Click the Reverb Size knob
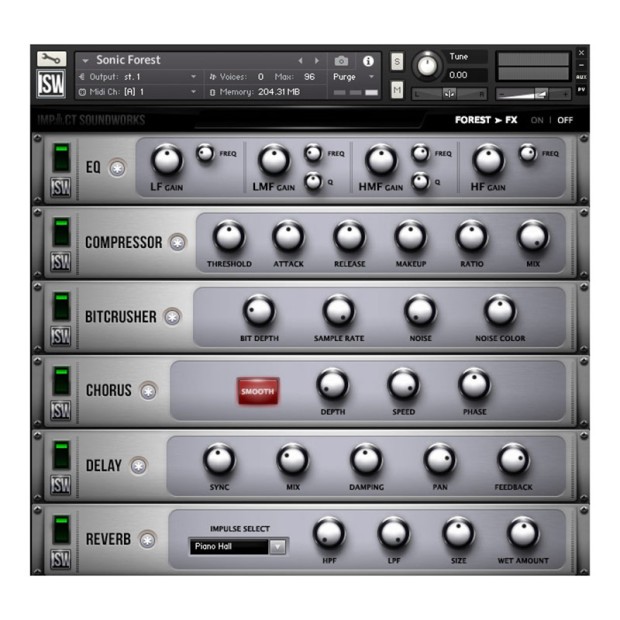 (458, 533)
